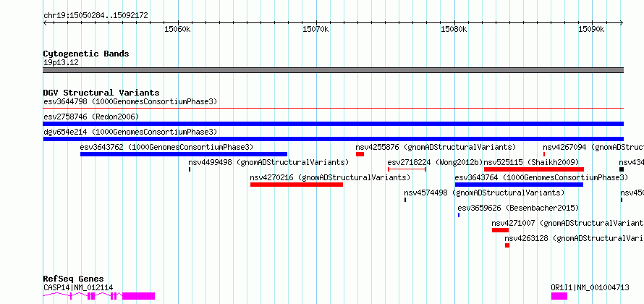Open the nsv525115 Shaikh2009 red bar
The width and height of the screenshot is (644, 304).
[534, 169]
